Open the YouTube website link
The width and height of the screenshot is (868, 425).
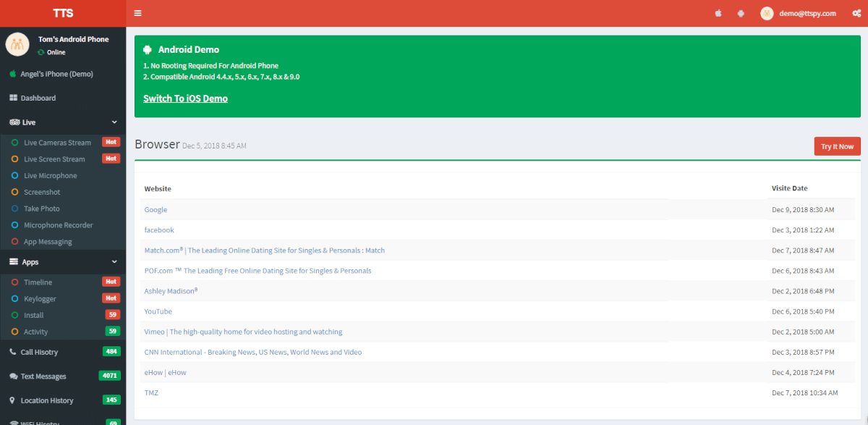point(158,311)
